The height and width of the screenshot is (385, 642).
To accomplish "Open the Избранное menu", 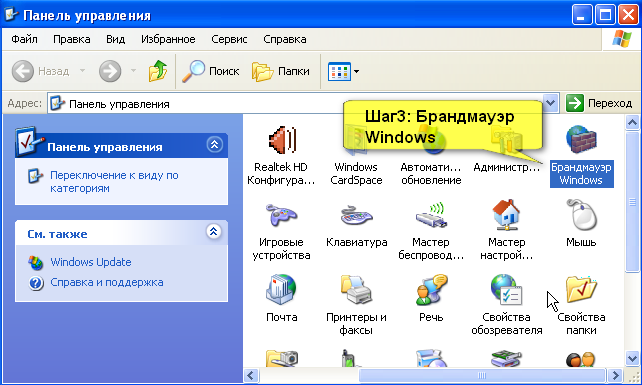I will pos(168,39).
